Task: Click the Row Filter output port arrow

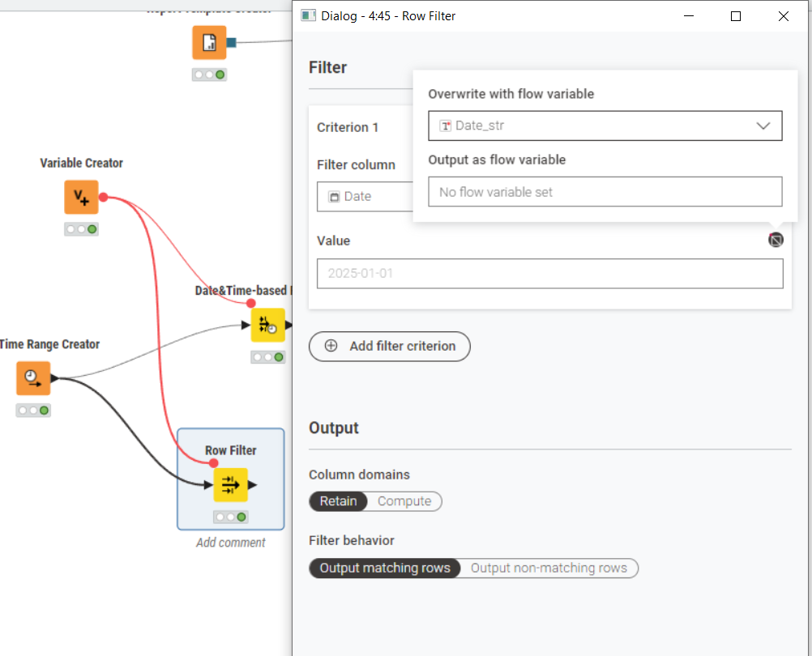Action: (253, 485)
